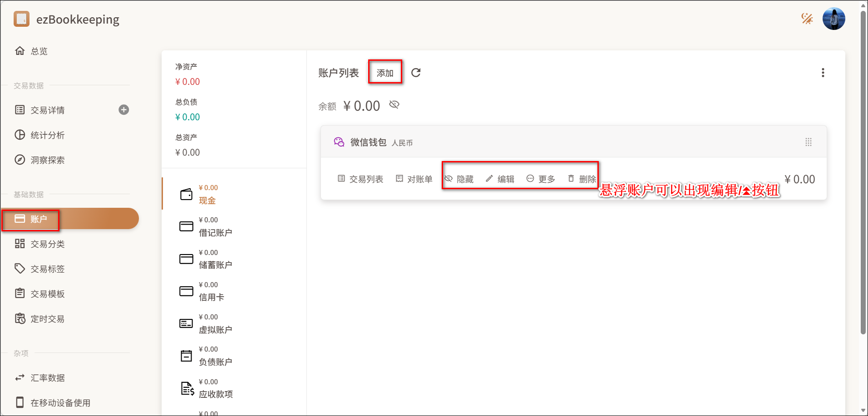Image resolution: width=868 pixels, height=416 pixels.
Task: Select 借记账户 account category
Action: tap(215, 226)
